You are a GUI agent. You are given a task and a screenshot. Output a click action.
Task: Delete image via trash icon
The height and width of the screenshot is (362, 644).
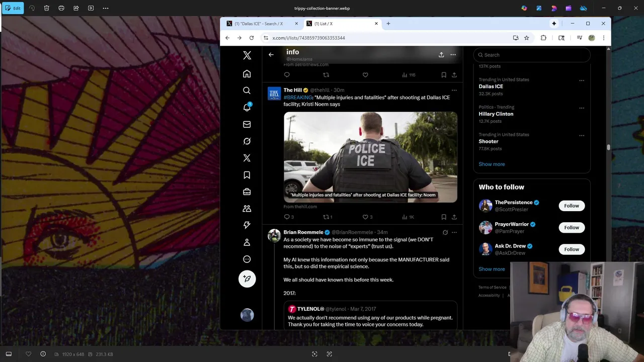click(46, 8)
